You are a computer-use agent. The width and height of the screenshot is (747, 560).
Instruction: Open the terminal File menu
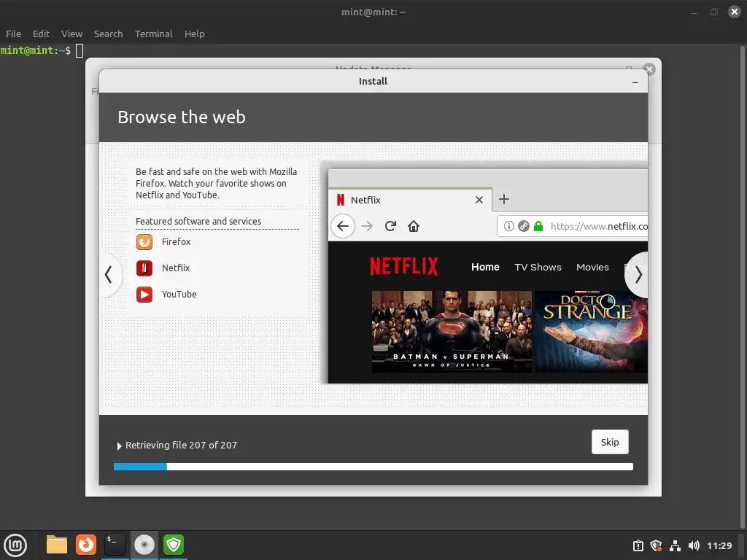point(13,34)
